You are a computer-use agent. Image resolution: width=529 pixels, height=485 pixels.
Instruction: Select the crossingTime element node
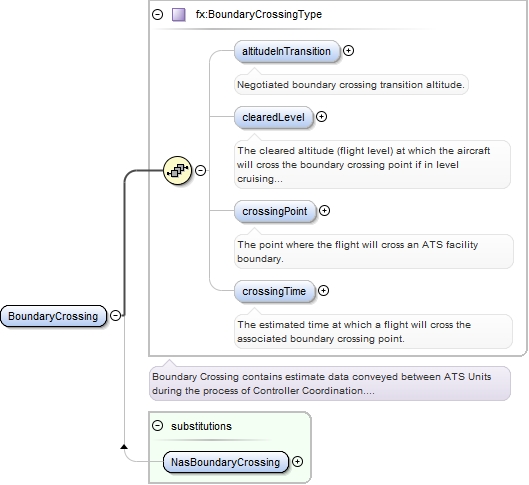[274, 291]
